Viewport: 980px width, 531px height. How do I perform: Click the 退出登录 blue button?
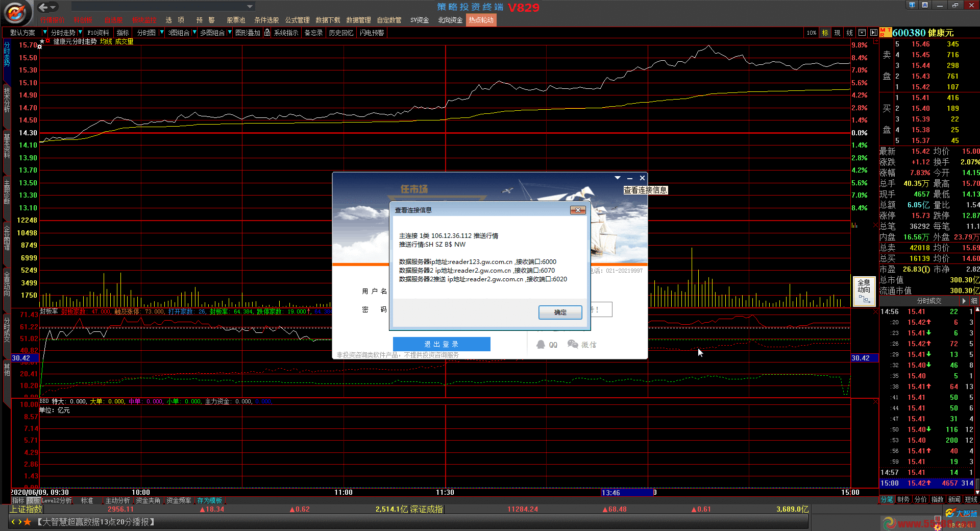(x=442, y=344)
